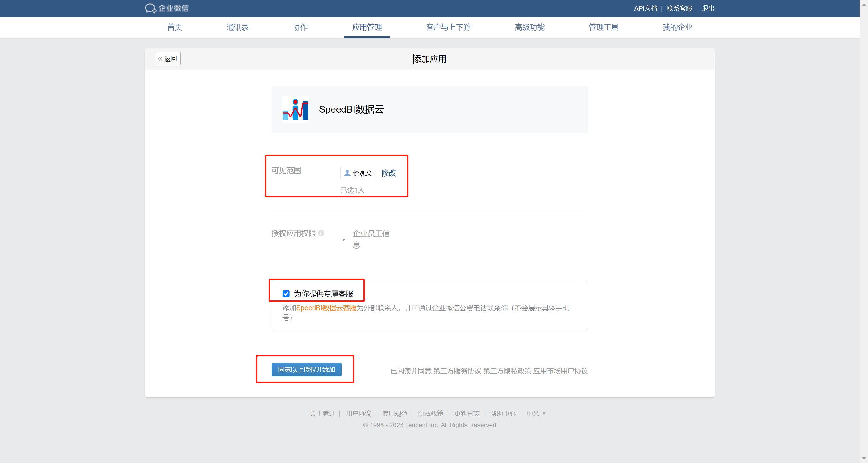The image size is (868, 463).
Task: Click the info icon beside 授权应用权限
Action: (321, 233)
